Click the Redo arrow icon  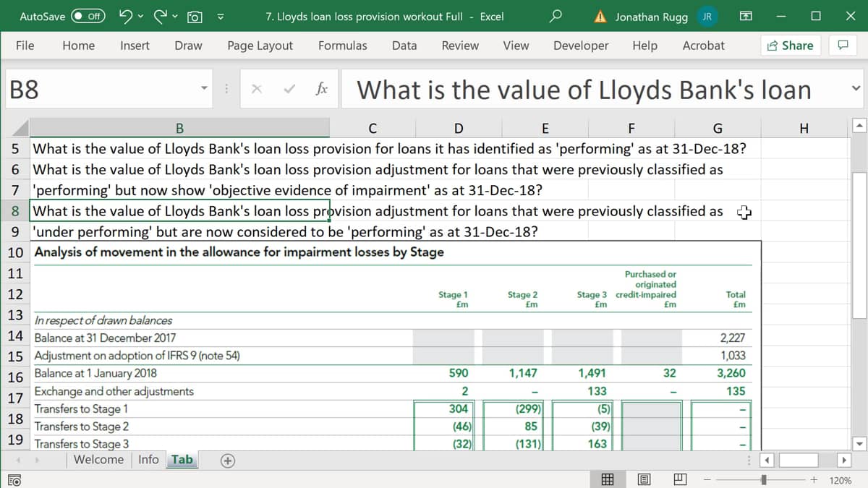click(161, 16)
